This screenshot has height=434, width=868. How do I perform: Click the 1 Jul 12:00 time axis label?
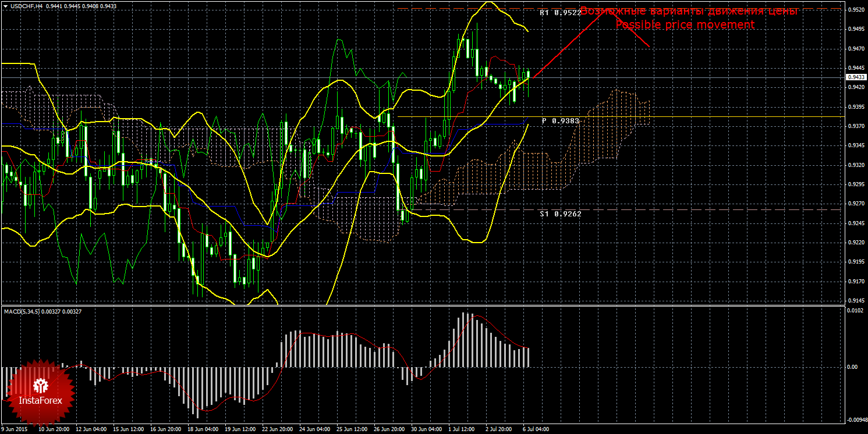pyautogui.click(x=460, y=429)
